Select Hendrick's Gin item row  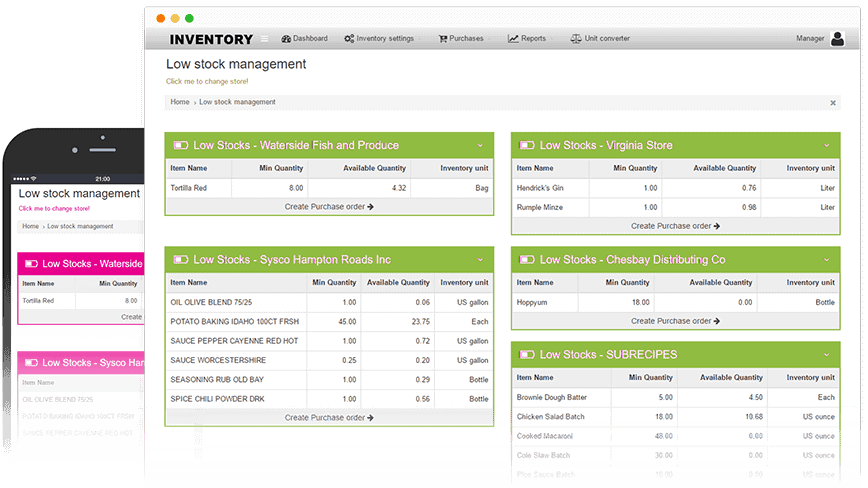pos(675,188)
